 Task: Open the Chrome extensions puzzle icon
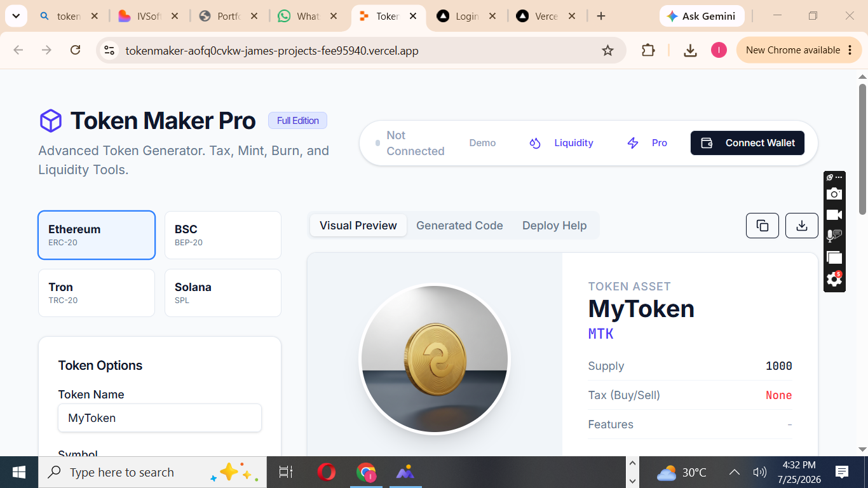click(x=648, y=50)
